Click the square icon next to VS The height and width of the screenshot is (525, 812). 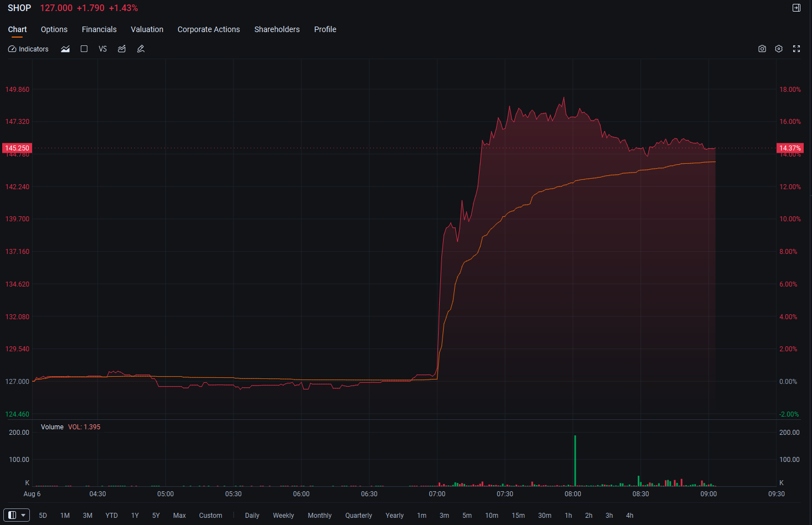(84, 49)
